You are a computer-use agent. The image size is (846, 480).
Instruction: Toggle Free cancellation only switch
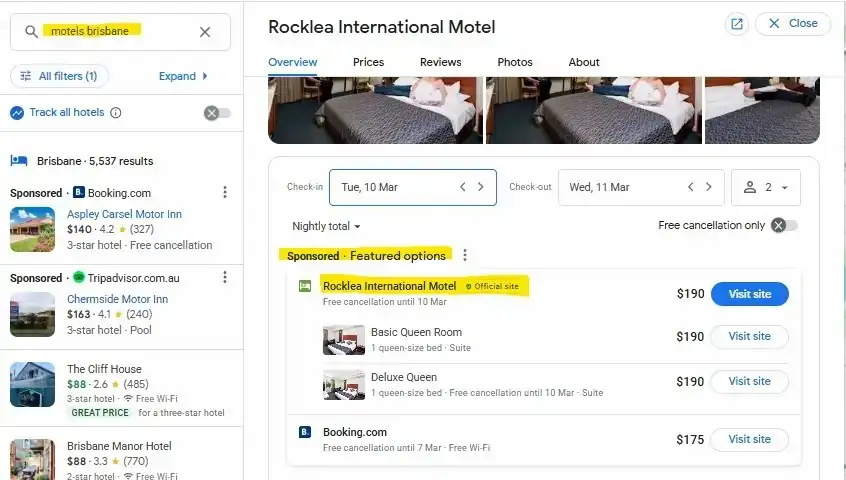pyautogui.click(x=784, y=225)
